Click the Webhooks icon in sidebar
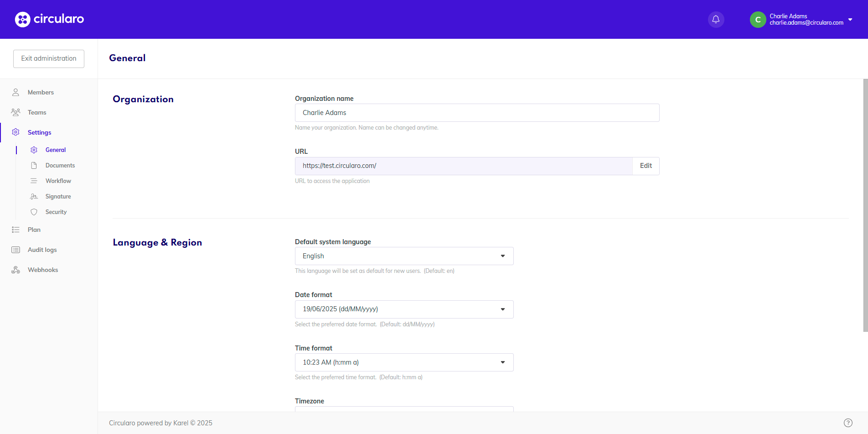868x434 pixels. click(x=15, y=270)
